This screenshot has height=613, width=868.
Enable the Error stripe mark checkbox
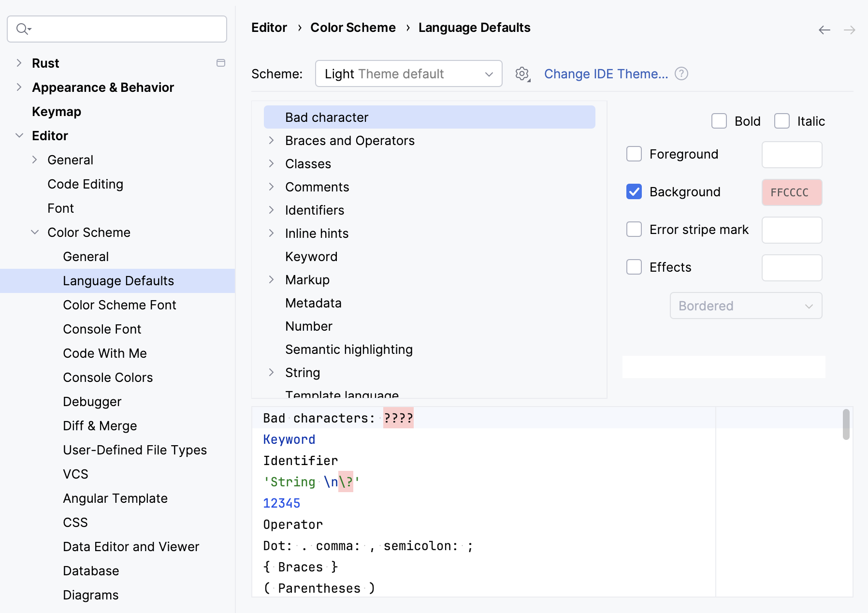pyautogui.click(x=634, y=229)
